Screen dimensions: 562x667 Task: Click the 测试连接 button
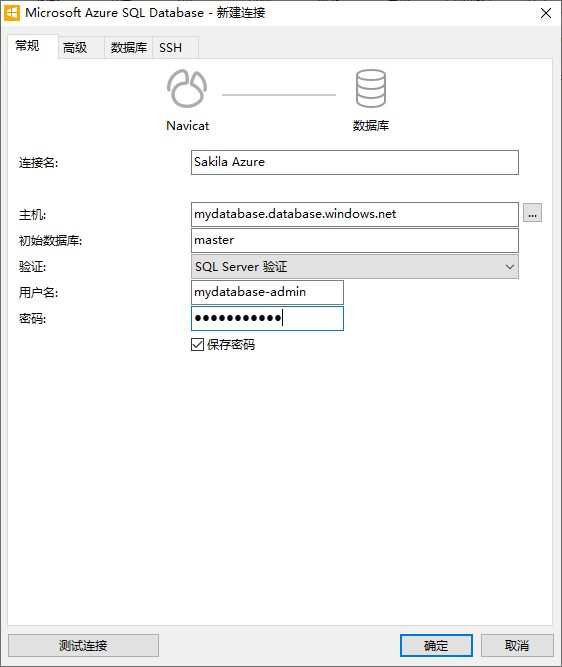click(83, 645)
